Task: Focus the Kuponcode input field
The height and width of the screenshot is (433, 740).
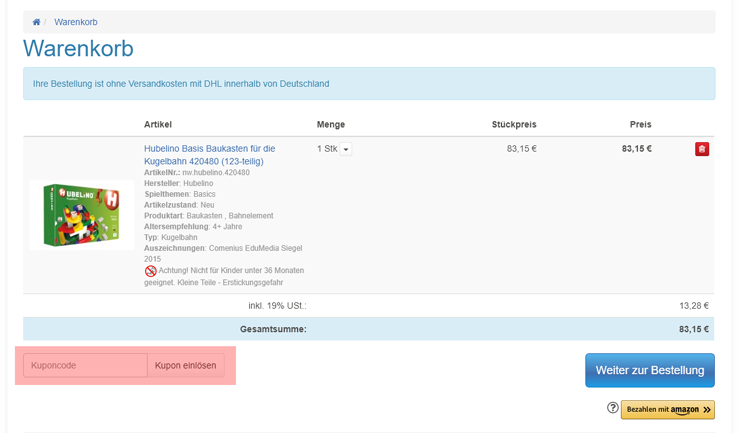Action: [x=85, y=365]
